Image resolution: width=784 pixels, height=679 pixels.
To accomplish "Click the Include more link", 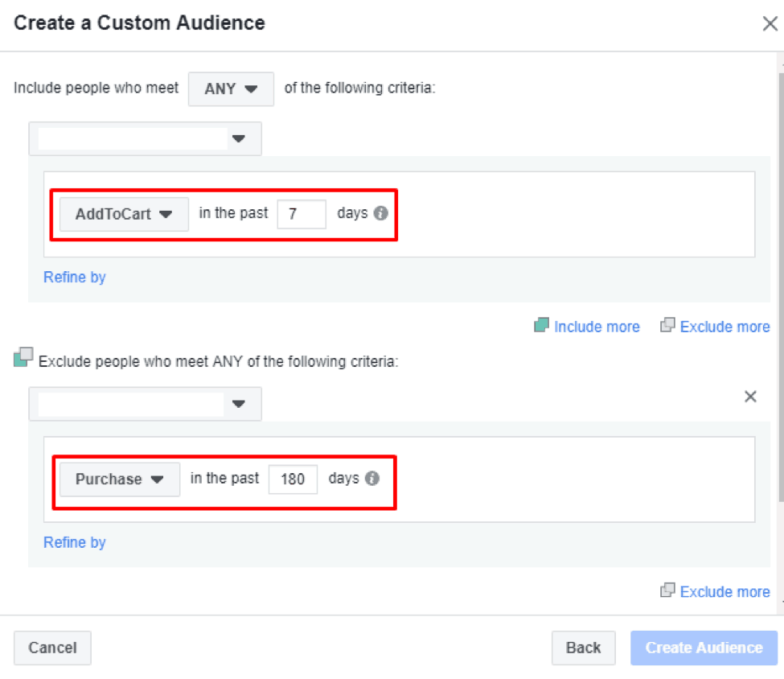I will tap(597, 327).
